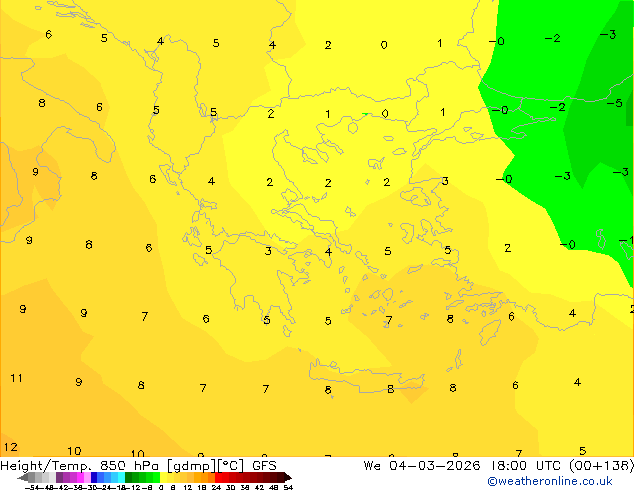Click map temperature value '11'
This screenshot has height=490, width=634.
tap(16, 378)
